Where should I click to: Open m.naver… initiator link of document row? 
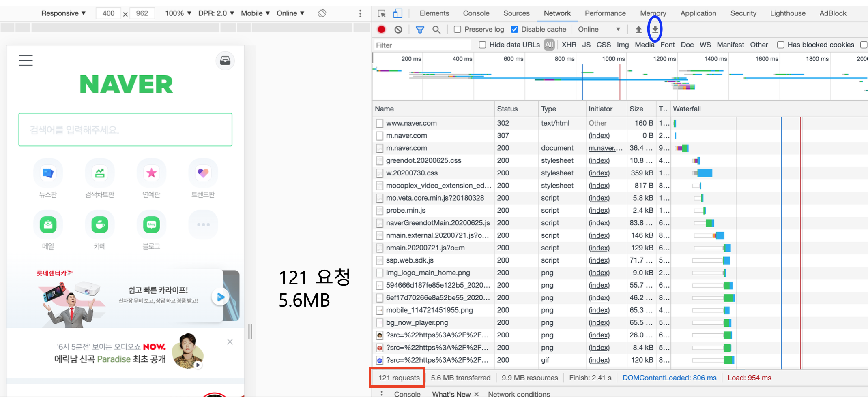point(605,148)
